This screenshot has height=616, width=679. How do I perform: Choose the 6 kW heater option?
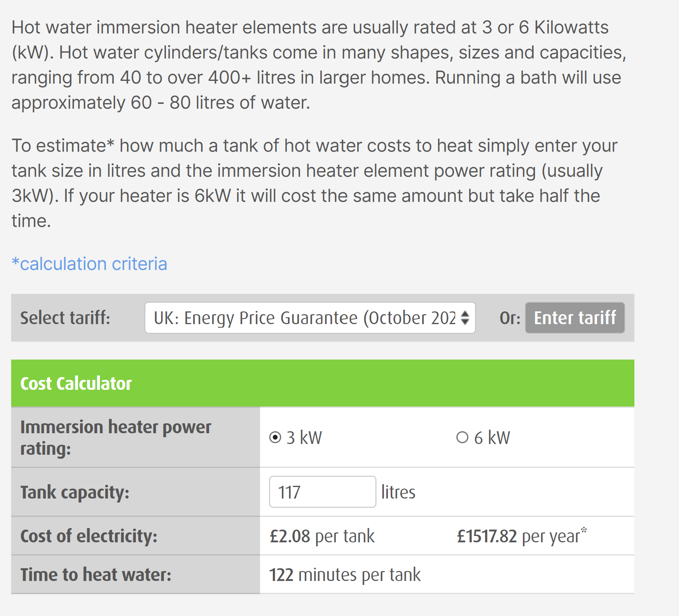[x=462, y=438]
